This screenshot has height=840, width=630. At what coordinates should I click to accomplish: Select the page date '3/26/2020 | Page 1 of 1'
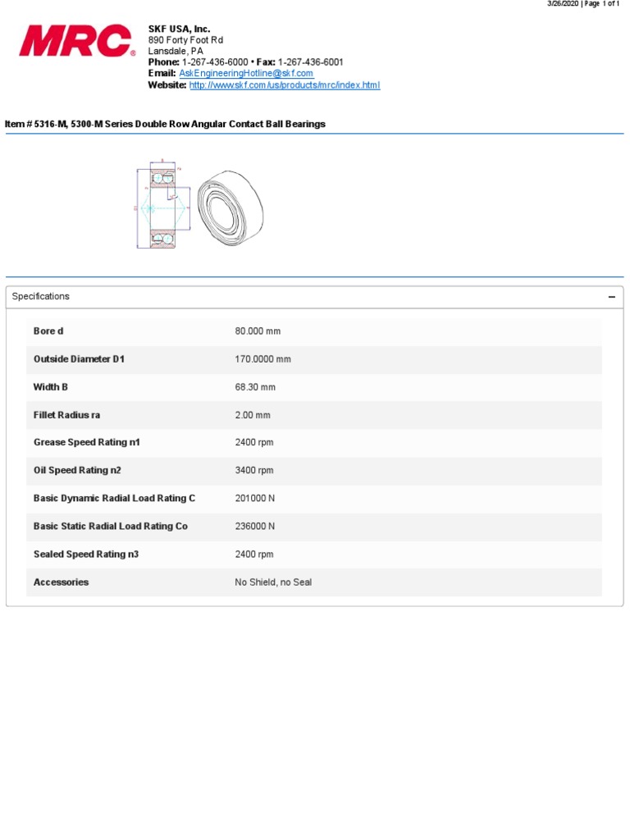(x=583, y=4)
